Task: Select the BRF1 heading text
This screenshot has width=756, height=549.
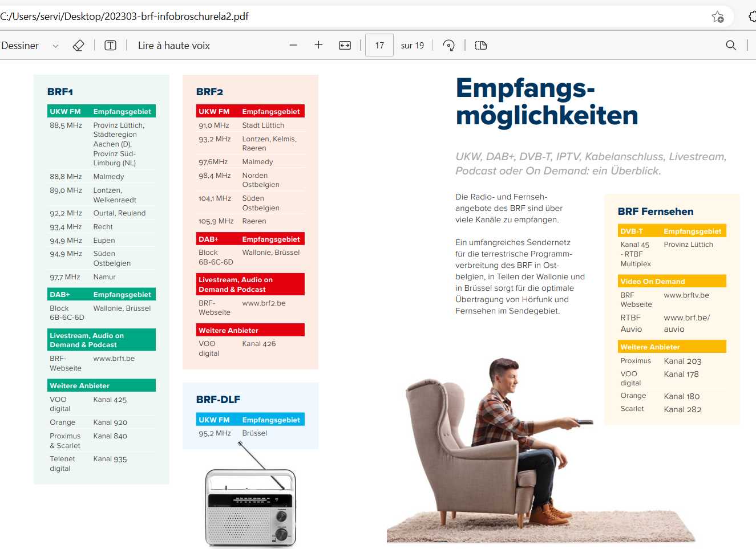Action: (60, 92)
